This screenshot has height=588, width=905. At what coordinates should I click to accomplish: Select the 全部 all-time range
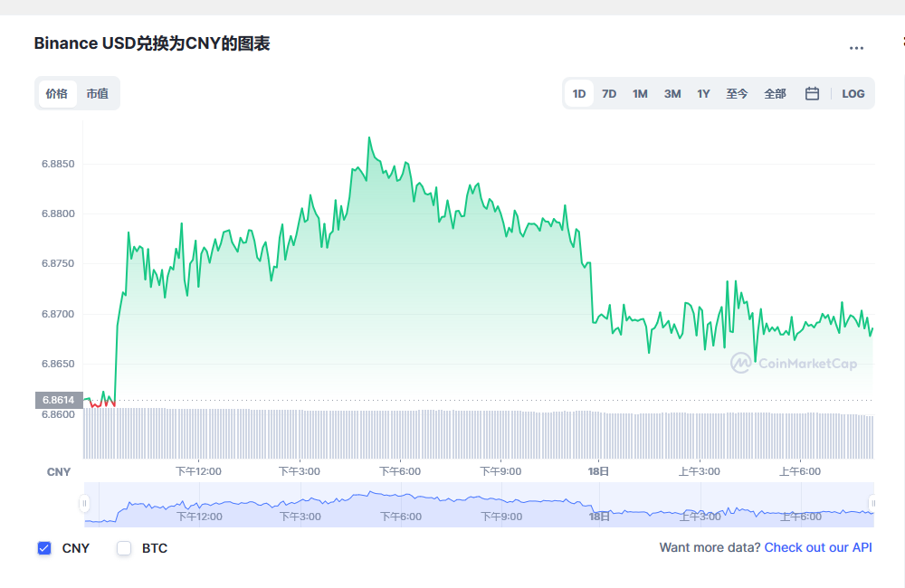[x=776, y=93]
